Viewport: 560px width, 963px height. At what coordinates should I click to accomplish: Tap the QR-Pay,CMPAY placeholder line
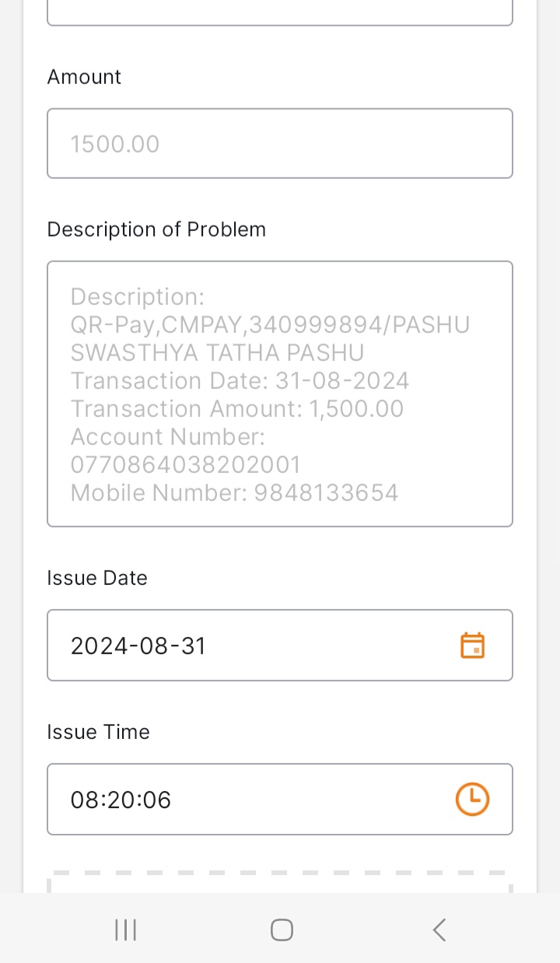coord(270,324)
